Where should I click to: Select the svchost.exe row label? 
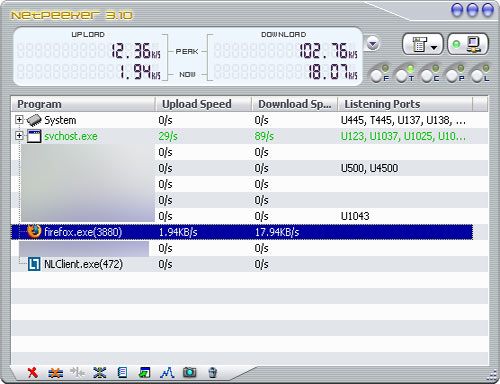click(71, 136)
